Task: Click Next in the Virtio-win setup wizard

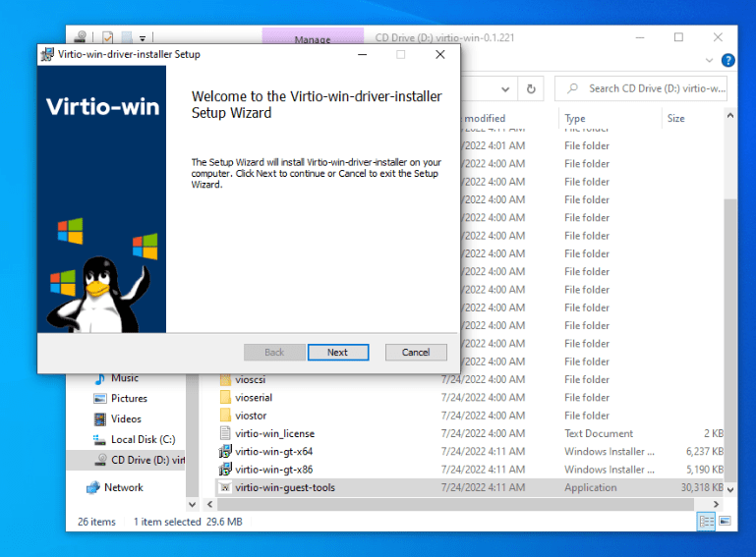Action: (338, 353)
